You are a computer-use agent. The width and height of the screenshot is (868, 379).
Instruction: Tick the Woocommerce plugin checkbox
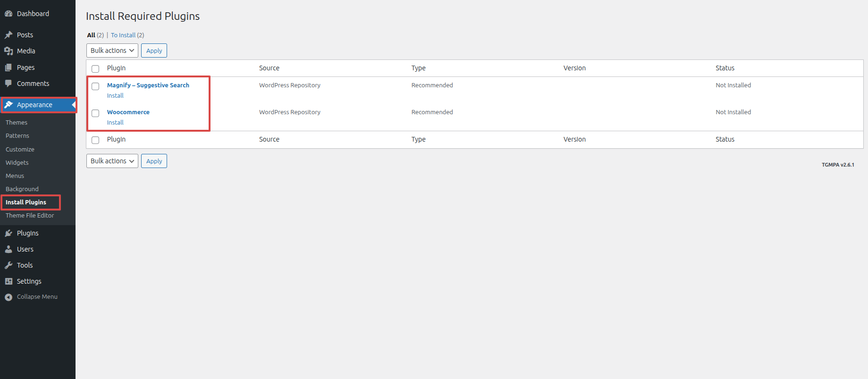[95, 113]
